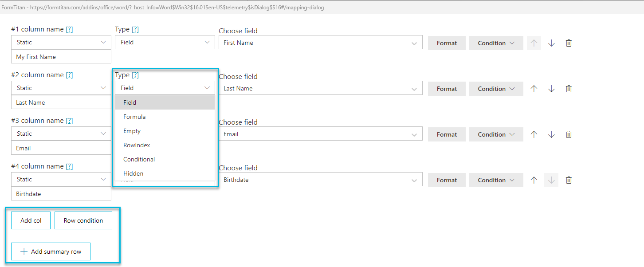Delete the First Name row
The height and width of the screenshot is (267, 644).
tap(569, 43)
